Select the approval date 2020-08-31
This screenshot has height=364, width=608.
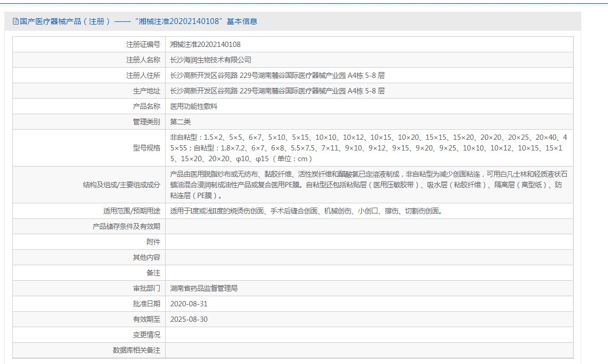point(189,304)
